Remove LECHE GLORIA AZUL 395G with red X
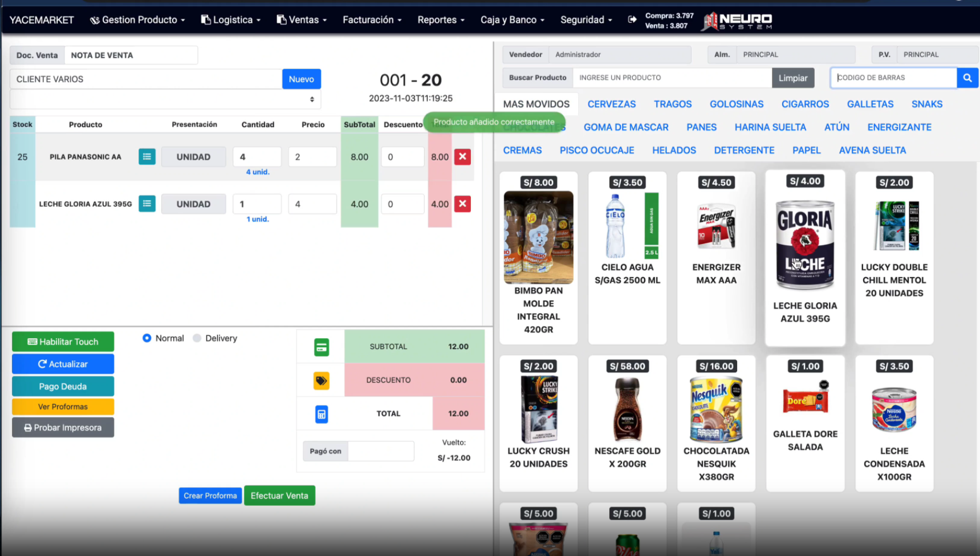Screen dimensions: 980x556 coord(462,204)
